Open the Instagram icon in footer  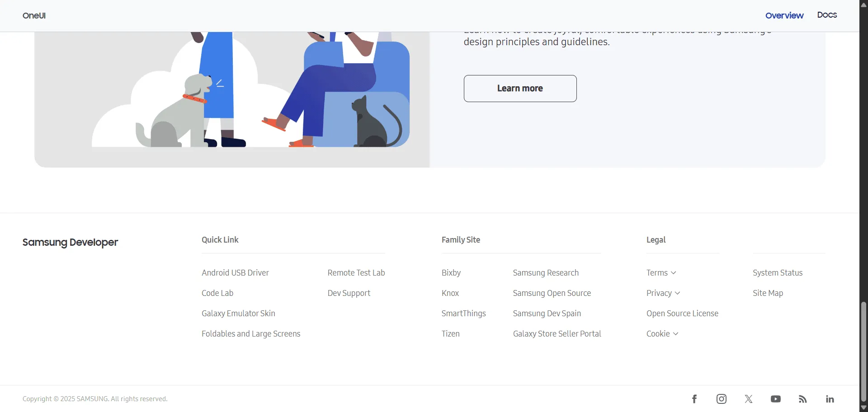[722, 399]
